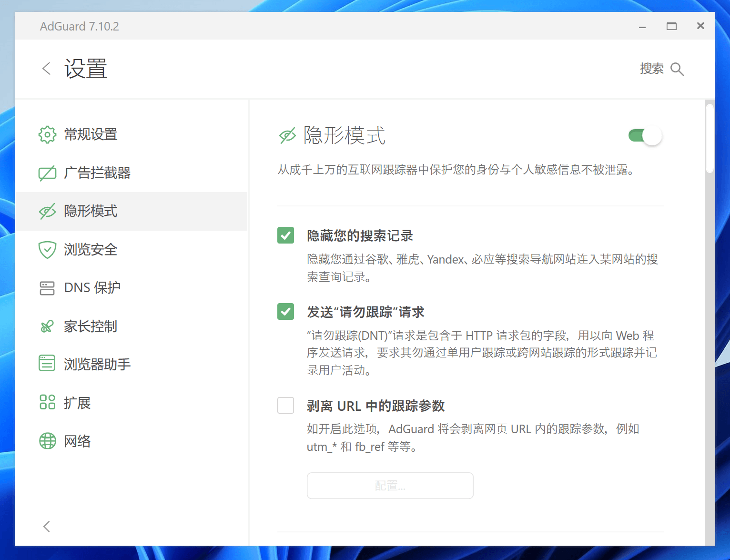730x560 pixels.
Task: Switch to the 浏览安全 section
Action: click(x=91, y=249)
